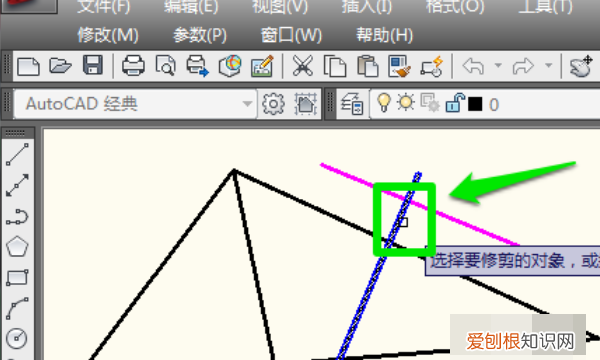Select the Line draw tool
Screen dimensions: 600x360
pyautogui.click(x=17, y=154)
